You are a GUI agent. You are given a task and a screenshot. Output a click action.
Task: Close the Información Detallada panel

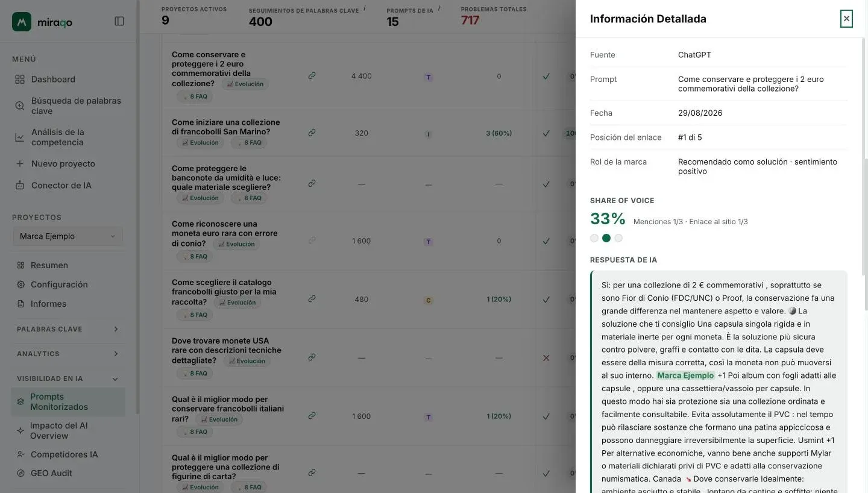(846, 19)
